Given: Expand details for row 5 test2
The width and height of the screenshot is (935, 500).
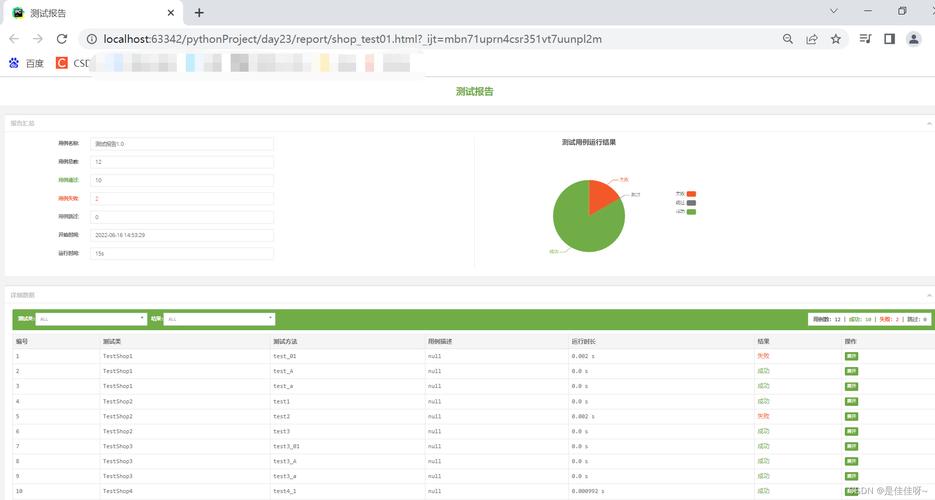Looking at the screenshot, I should click(852, 416).
